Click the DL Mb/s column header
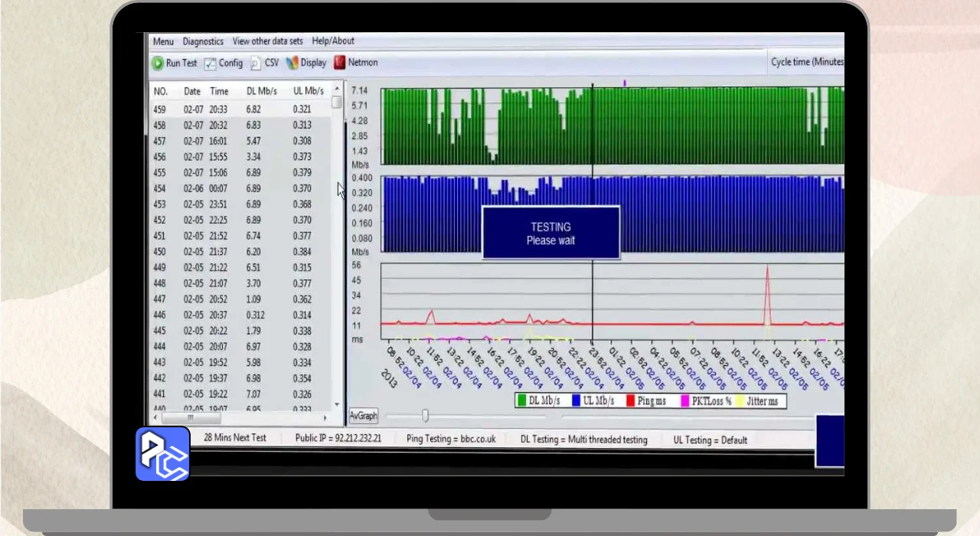This screenshot has height=536, width=980. point(260,91)
